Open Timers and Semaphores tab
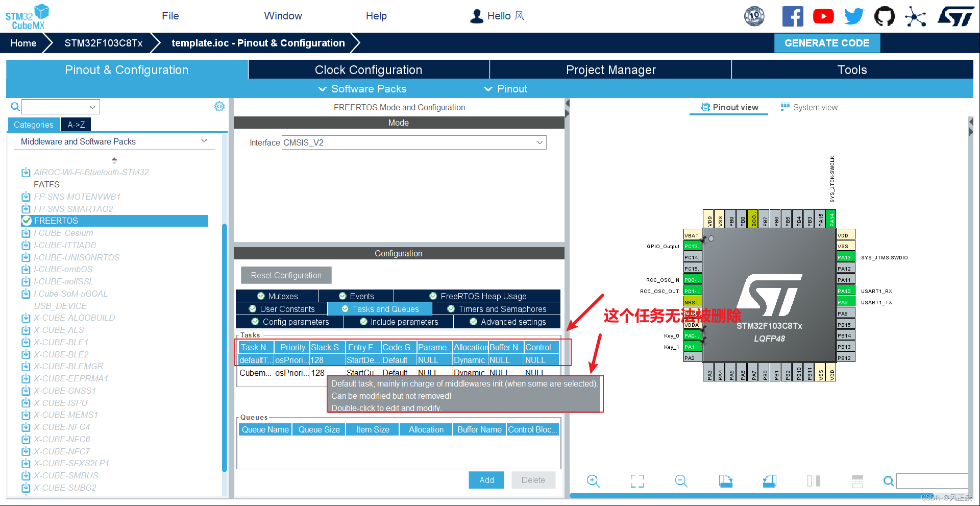Viewport: 980px width, 506px height. tap(497, 309)
